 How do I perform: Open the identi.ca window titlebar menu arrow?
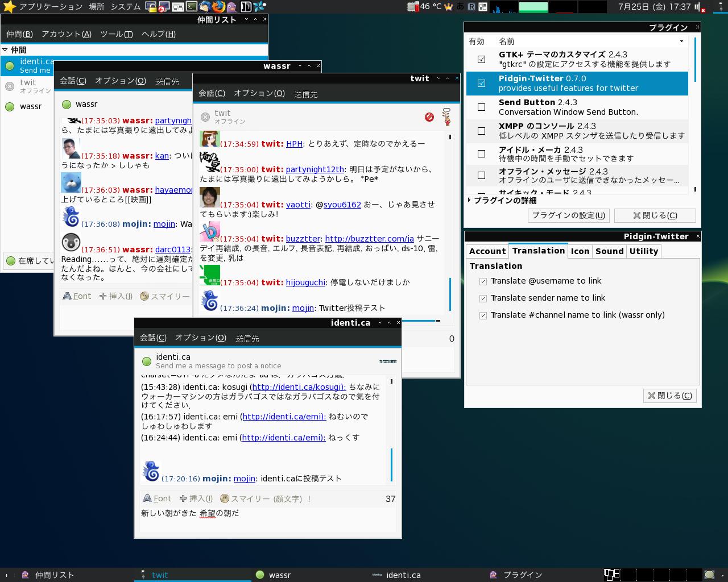click(x=380, y=323)
